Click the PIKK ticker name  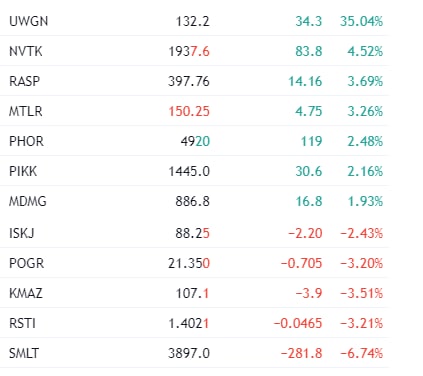click(x=23, y=171)
